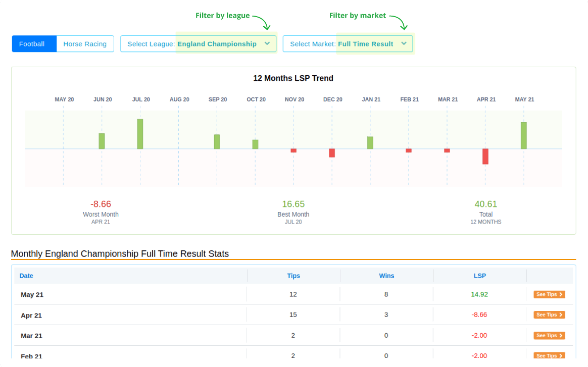Switch to the Horse Racing tab
588x367 pixels.
click(85, 44)
